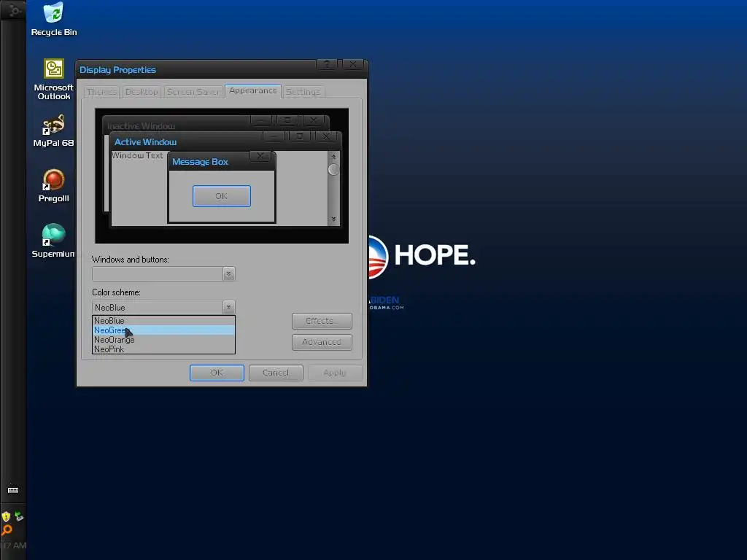
Task: Click the Inactive Window preview minimize button
Action: coord(260,120)
